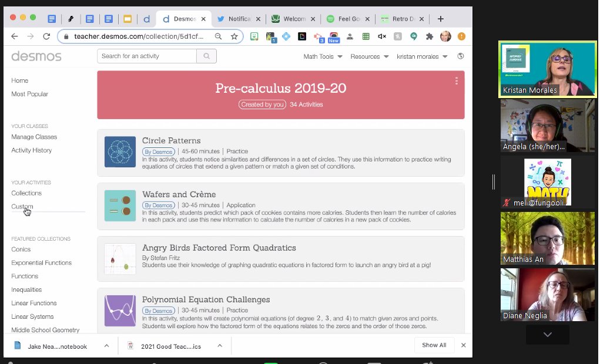The image size is (600, 364).
Task: Open Custom activities in sidebar
Action: pos(22,207)
